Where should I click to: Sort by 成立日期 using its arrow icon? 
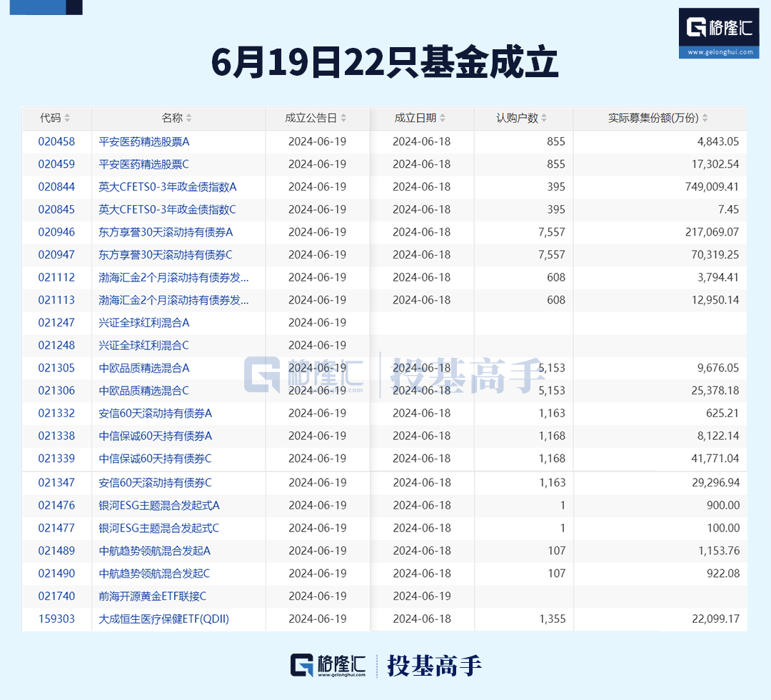(x=443, y=119)
